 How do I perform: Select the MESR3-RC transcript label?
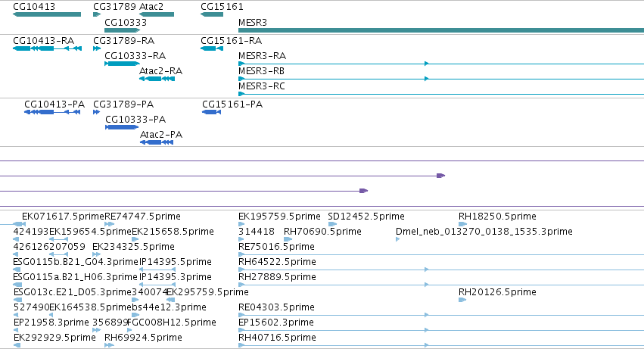(262, 86)
